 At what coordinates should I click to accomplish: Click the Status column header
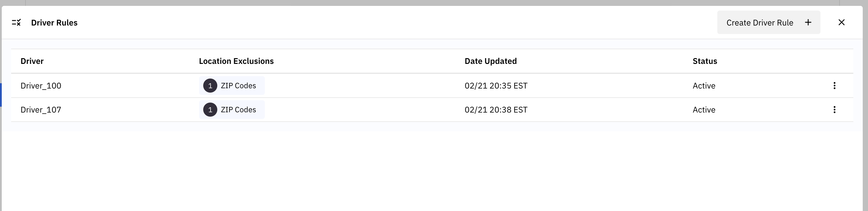[704, 61]
